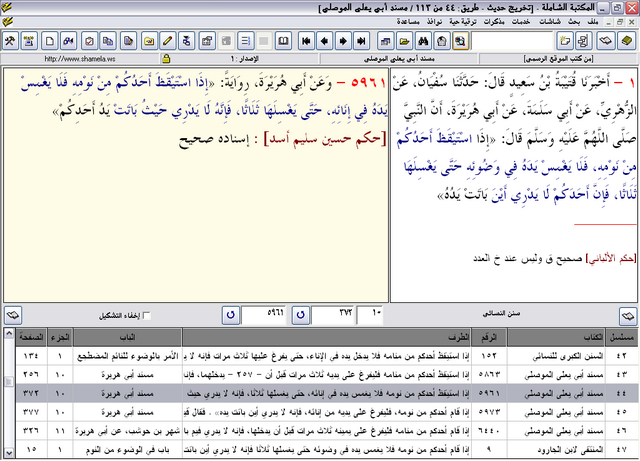Click the الباب column header
This screenshot has height=461, width=640.
point(127,337)
